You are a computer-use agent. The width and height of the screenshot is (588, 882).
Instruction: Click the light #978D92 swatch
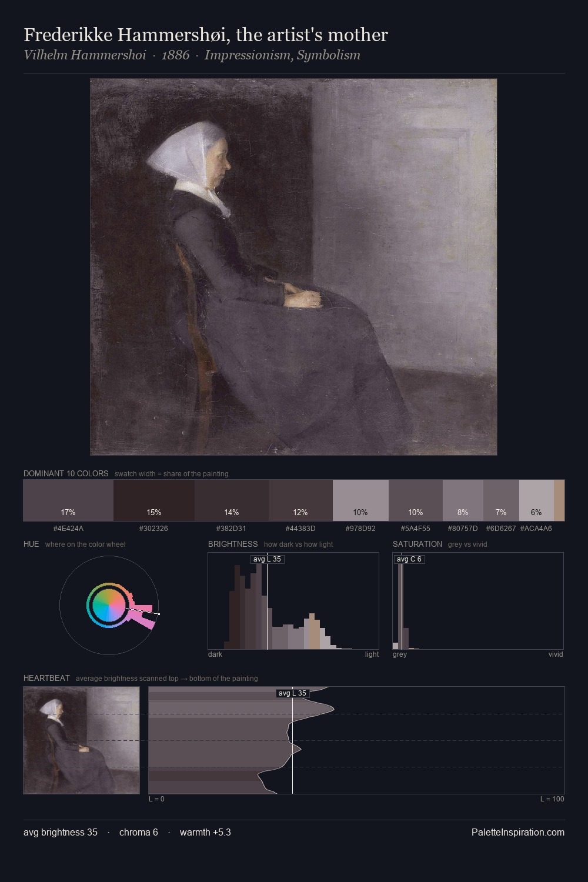(360, 500)
